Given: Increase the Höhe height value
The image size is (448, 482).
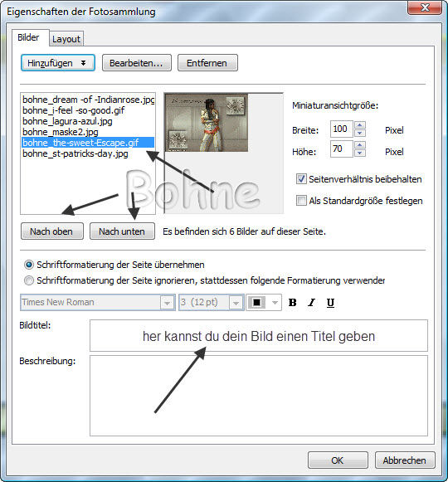Looking at the screenshot, I should click(x=360, y=145).
